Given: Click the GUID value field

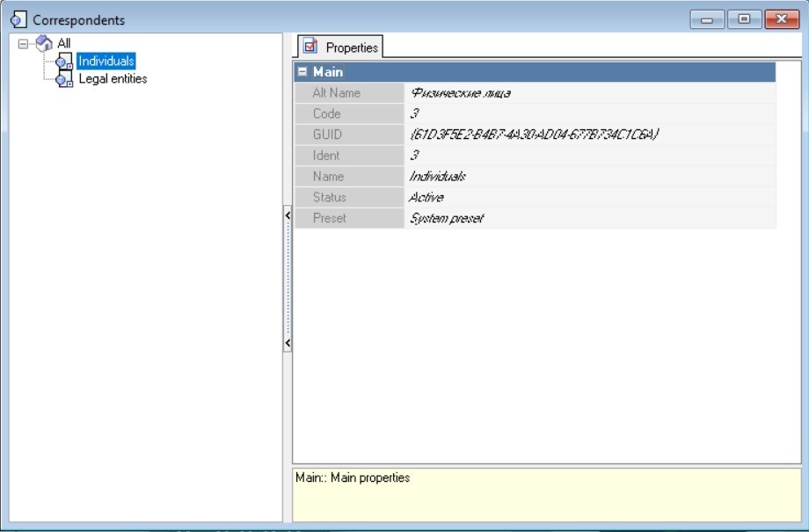Looking at the screenshot, I should tap(590, 135).
